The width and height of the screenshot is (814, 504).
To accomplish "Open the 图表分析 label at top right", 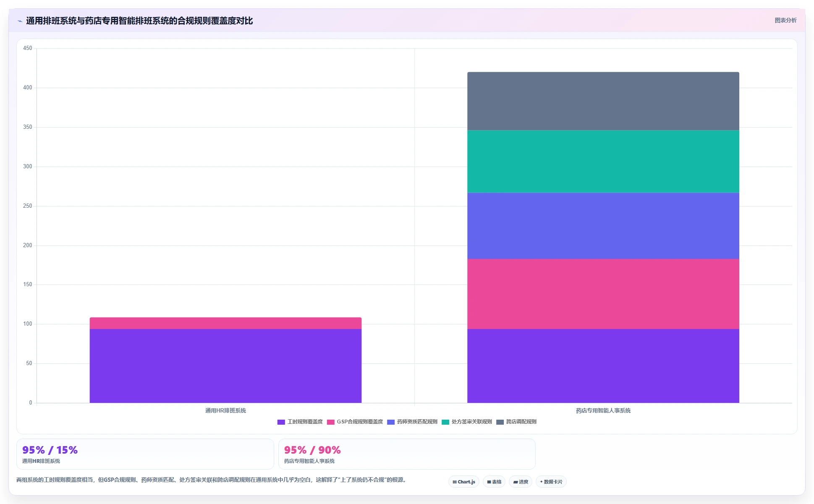I will [x=785, y=20].
